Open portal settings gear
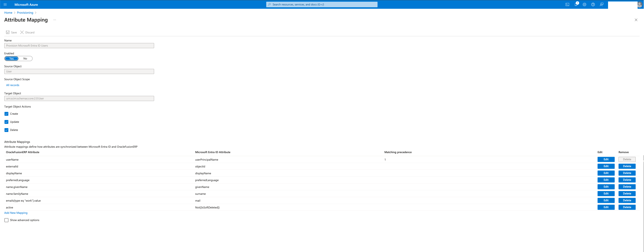The width and height of the screenshot is (644, 252). point(584,4)
